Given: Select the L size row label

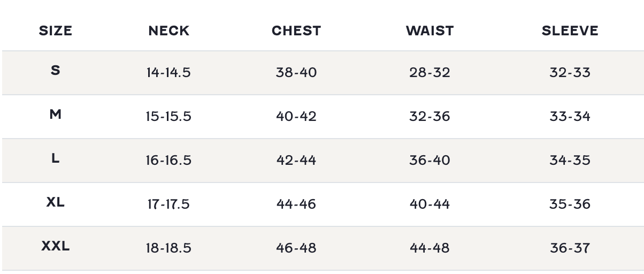Looking at the screenshot, I should pos(56,158).
